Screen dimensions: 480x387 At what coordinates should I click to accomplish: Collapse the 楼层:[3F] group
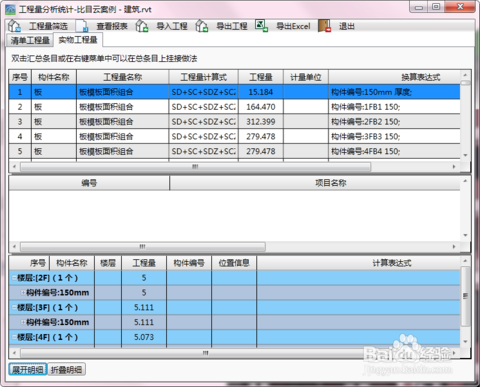[14, 307]
